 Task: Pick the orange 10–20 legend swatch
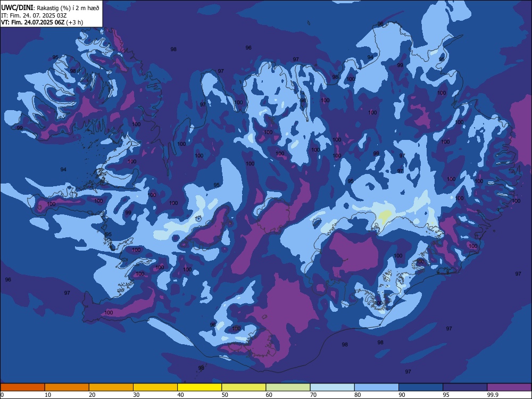click(67, 387)
